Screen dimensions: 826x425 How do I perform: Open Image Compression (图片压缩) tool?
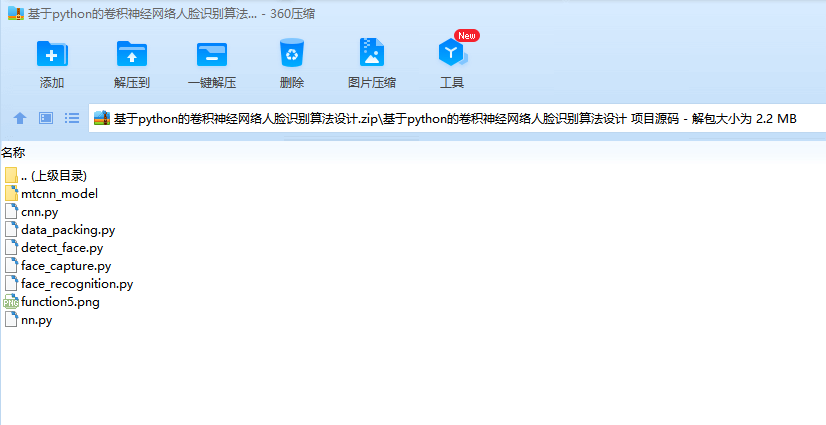pos(372,53)
